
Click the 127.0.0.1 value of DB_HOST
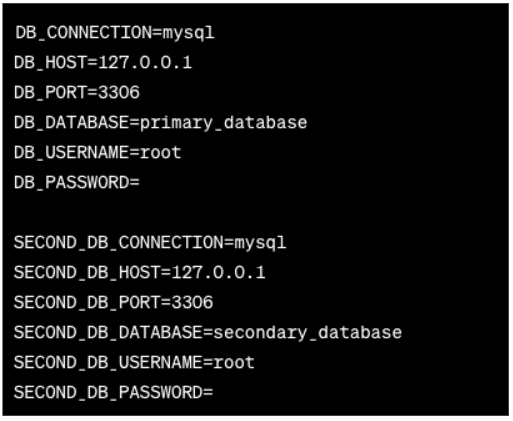145,63
